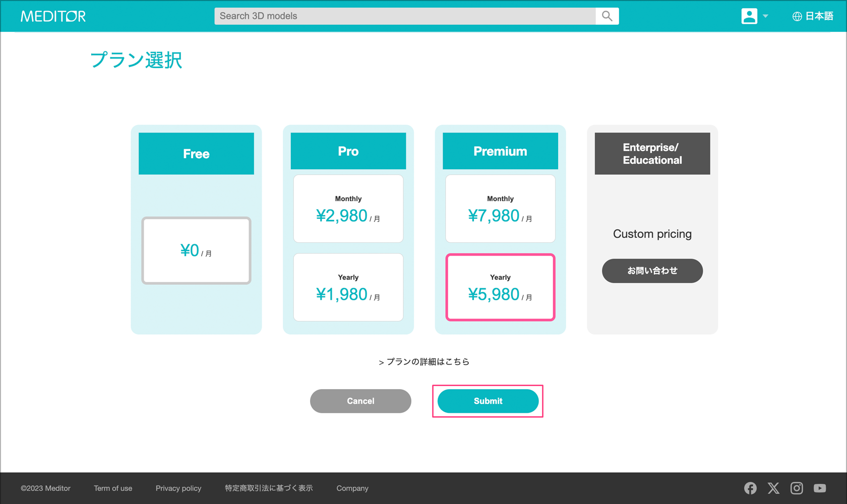Open the YouTube icon in footer
Image resolution: width=847 pixels, height=504 pixels.
pyautogui.click(x=820, y=488)
